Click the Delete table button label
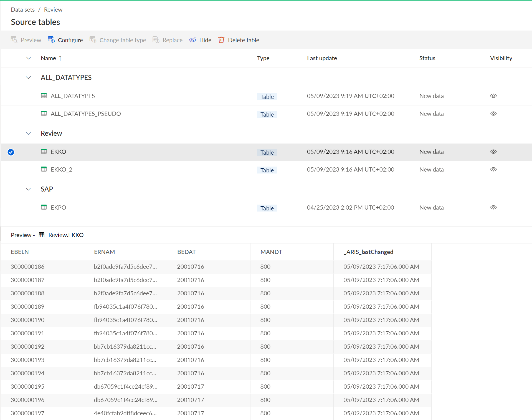 244,40
